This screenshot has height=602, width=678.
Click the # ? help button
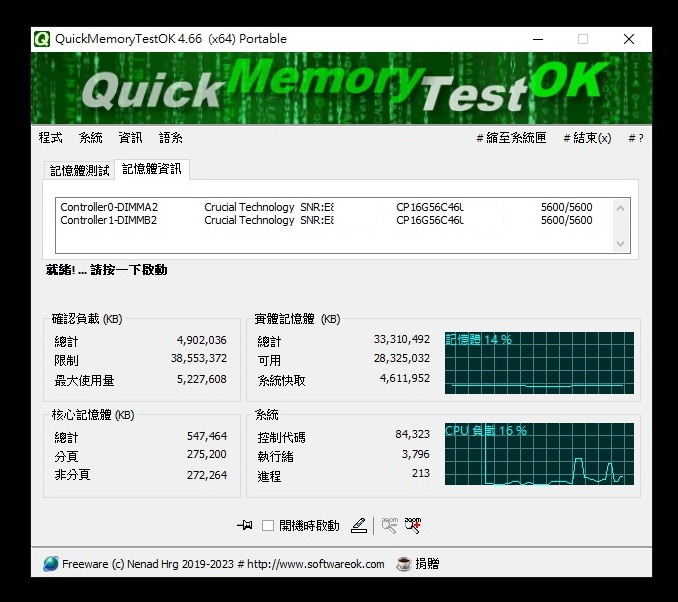(636, 138)
